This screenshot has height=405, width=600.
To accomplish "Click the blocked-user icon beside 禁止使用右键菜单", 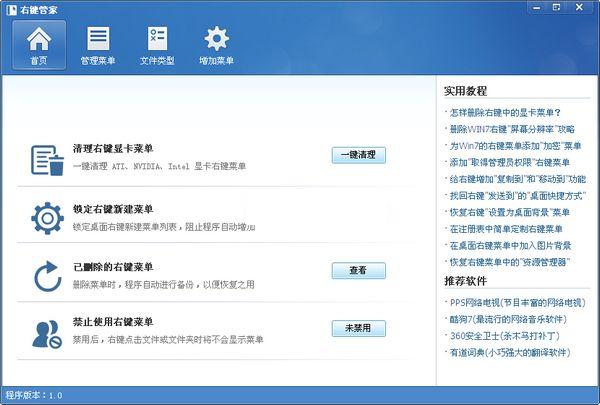I will pos(46,331).
